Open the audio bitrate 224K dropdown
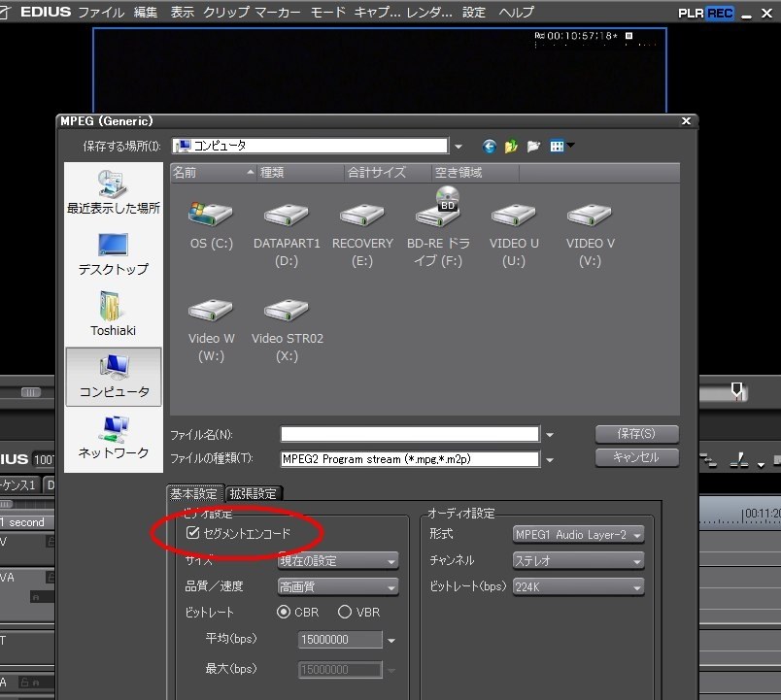Viewport: 781px width, 700px height. click(x=578, y=587)
